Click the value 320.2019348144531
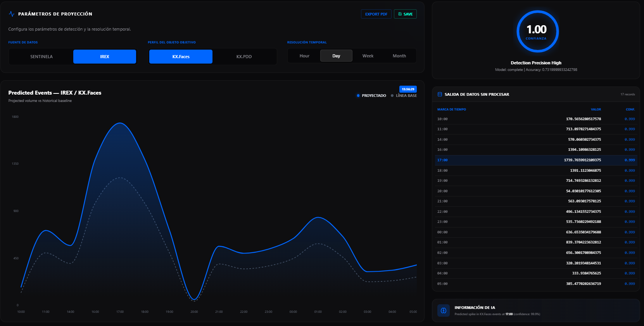The height and width of the screenshot is (326, 644). (x=584, y=263)
